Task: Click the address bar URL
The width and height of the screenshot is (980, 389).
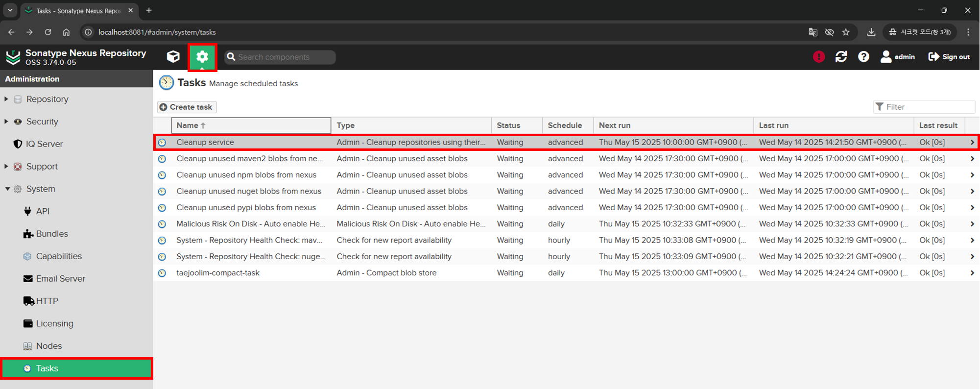Action: [x=157, y=32]
